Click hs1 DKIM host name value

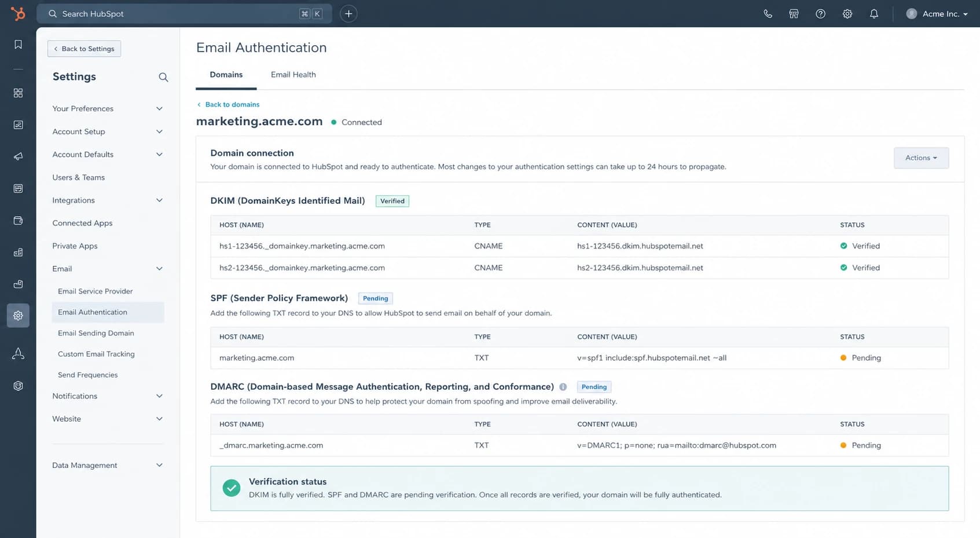click(302, 246)
